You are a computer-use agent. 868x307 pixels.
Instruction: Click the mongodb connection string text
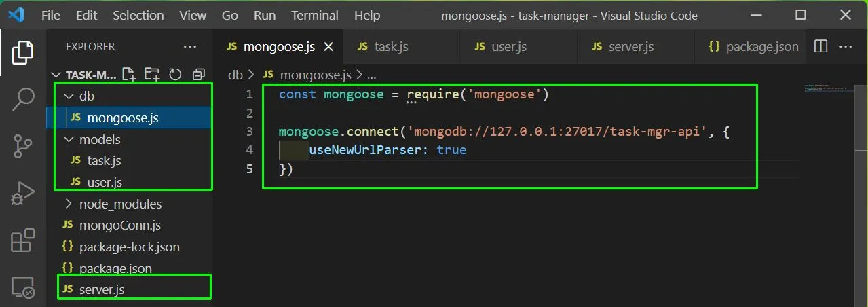click(558, 131)
